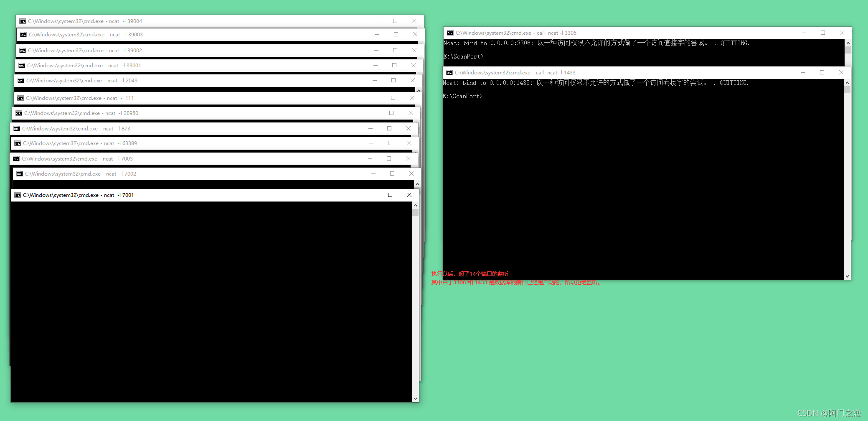Click scroll-down arrow in ncat -l 7001 window
This screenshot has height=421, width=868.
[415, 399]
